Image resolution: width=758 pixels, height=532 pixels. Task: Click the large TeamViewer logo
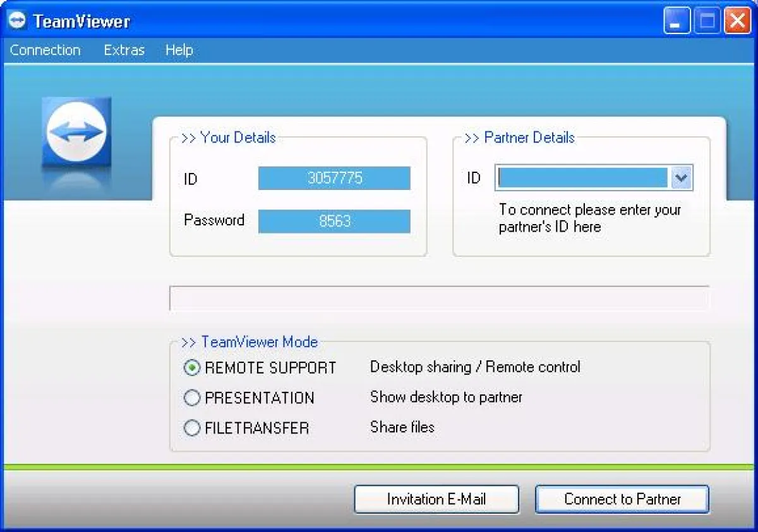point(75,131)
